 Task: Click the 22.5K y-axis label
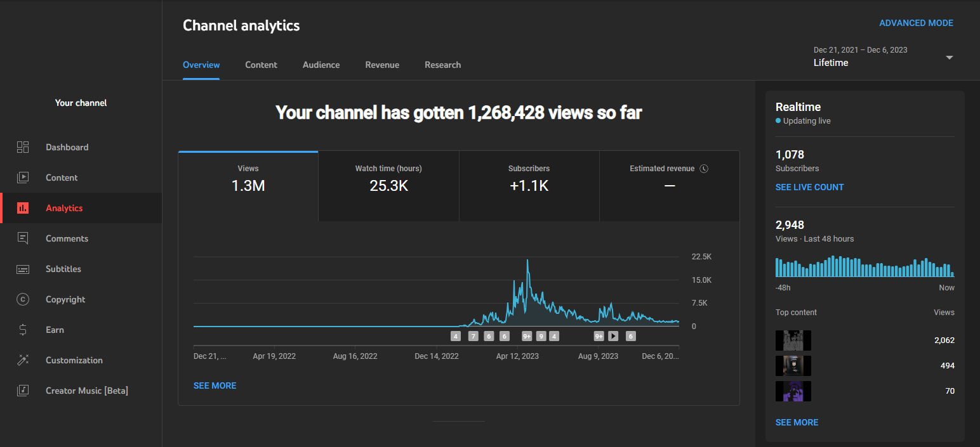[701, 257]
